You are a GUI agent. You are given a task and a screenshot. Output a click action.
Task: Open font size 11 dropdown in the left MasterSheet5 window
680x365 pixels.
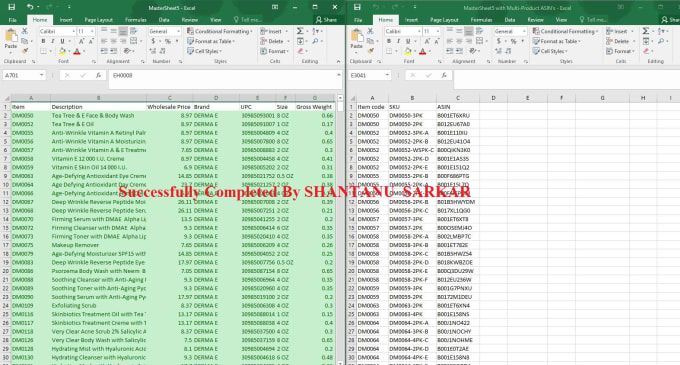pyautogui.click(x=92, y=31)
